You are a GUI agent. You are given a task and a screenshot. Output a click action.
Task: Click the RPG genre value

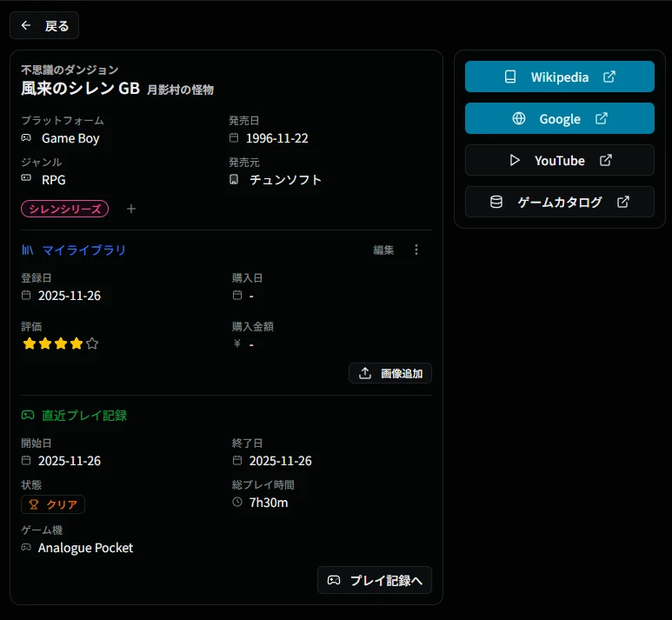pyautogui.click(x=54, y=180)
